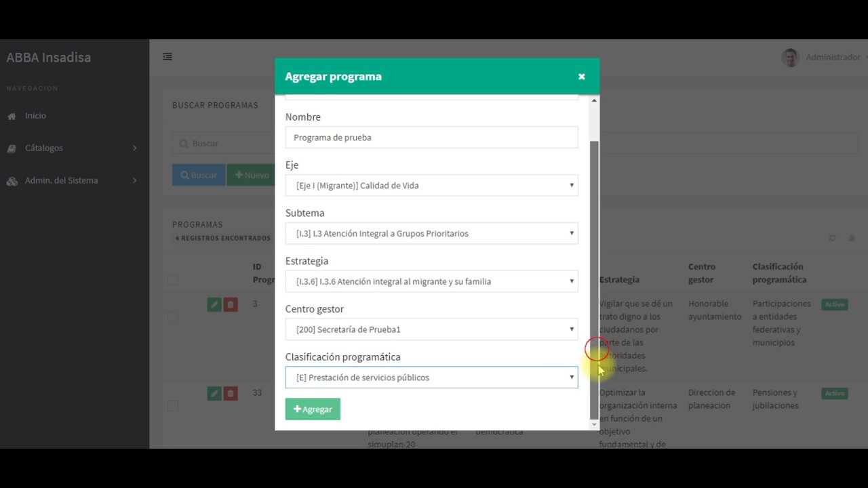The height and width of the screenshot is (488, 868).
Task: Select the Admin. del Sistema icon
Action: (12, 181)
